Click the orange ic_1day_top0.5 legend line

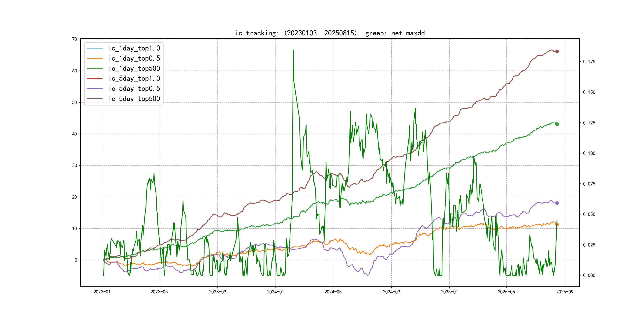click(x=94, y=58)
